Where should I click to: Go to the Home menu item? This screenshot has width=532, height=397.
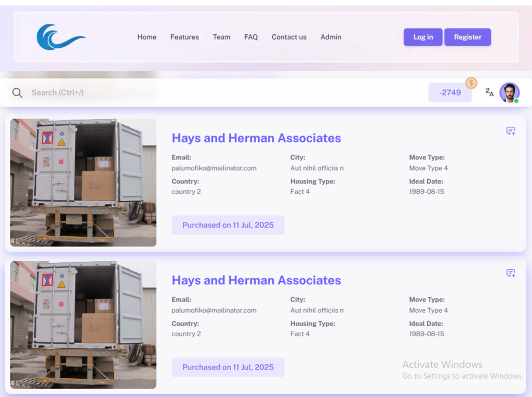point(147,37)
